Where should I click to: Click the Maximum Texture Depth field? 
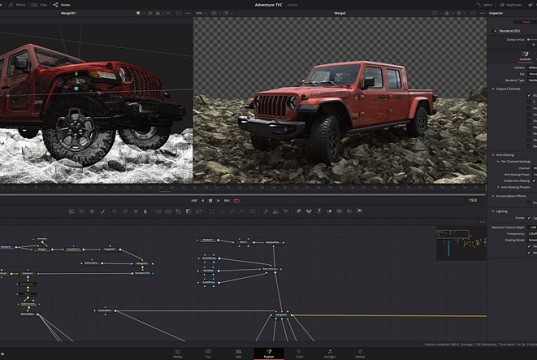pyautogui.click(x=532, y=227)
